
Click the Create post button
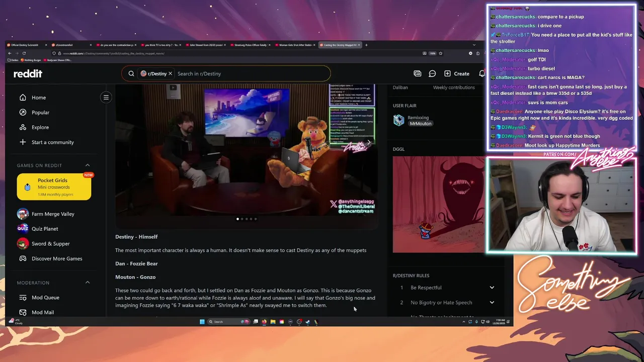click(457, 73)
